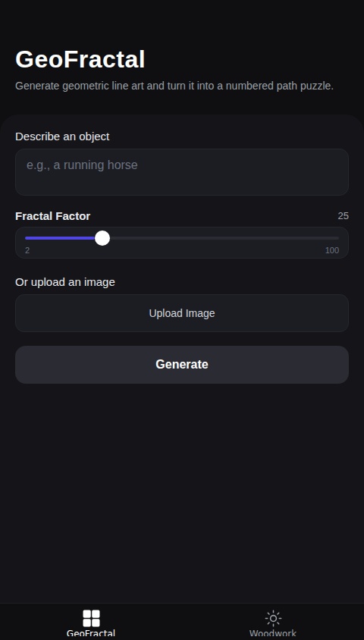
Task: Click the placeholder text 'e.g., a running horse'
Action: click(82, 165)
